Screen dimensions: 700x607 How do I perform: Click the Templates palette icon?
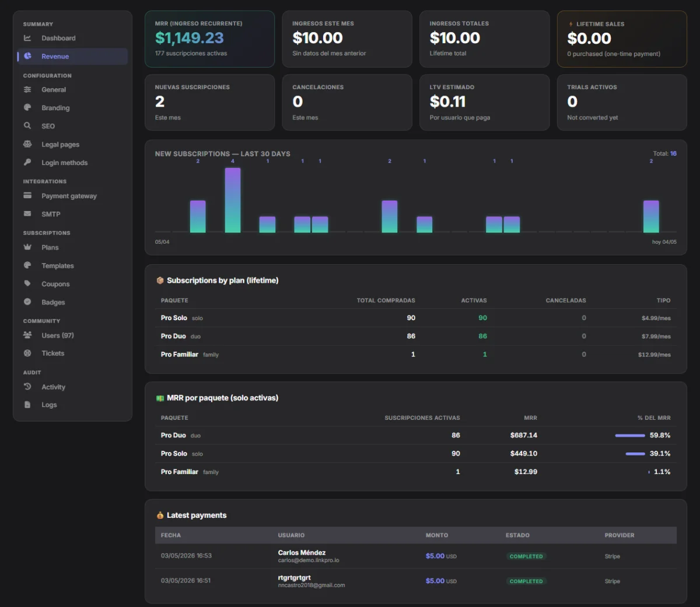tap(27, 265)
